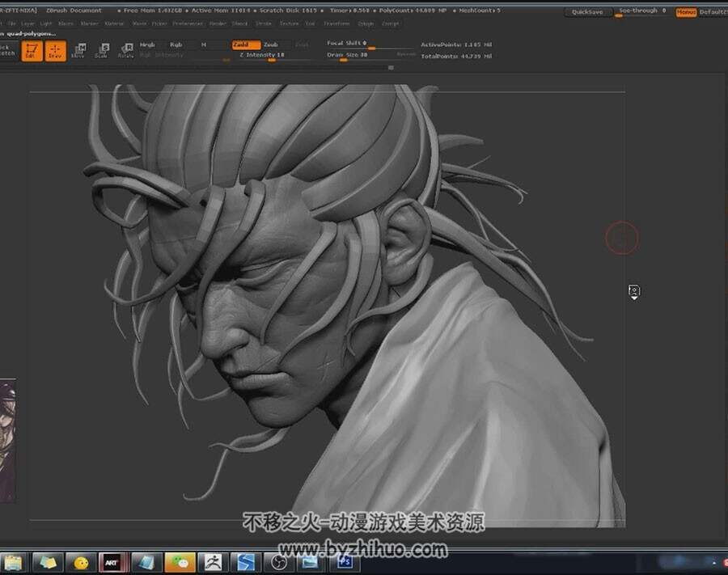Open the Movie menu
This screenshot has height=575, width=728.
139,23
